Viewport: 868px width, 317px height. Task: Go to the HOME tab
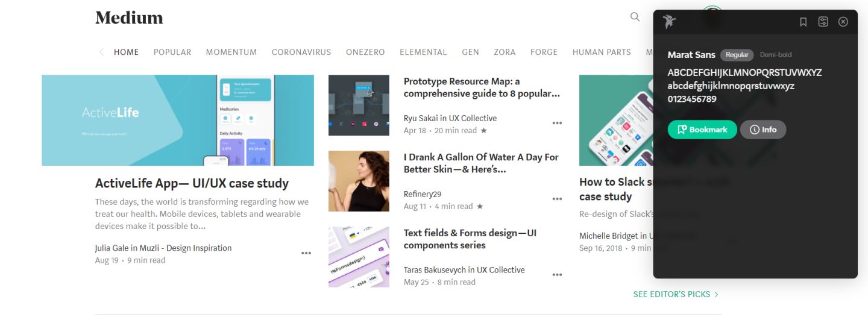click(x=127, y=52)
